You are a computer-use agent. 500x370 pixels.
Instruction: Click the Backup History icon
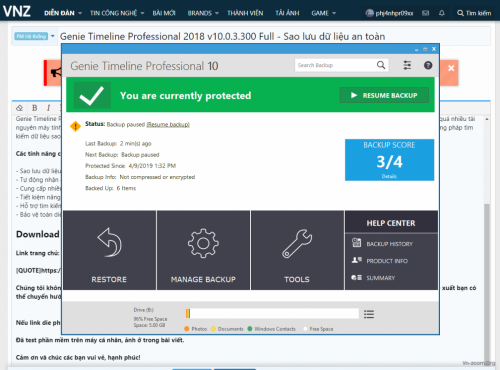tap(356, 243)
